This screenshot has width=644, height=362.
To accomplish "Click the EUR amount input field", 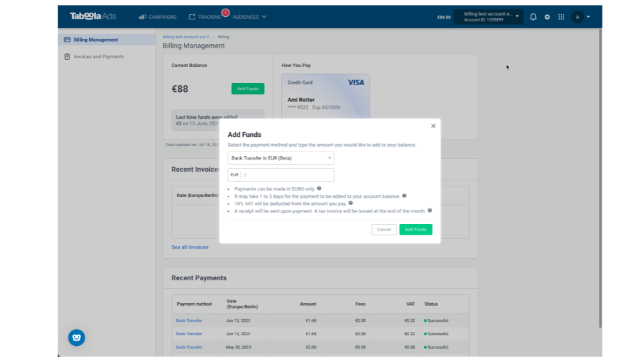I will tap(281, 175).
